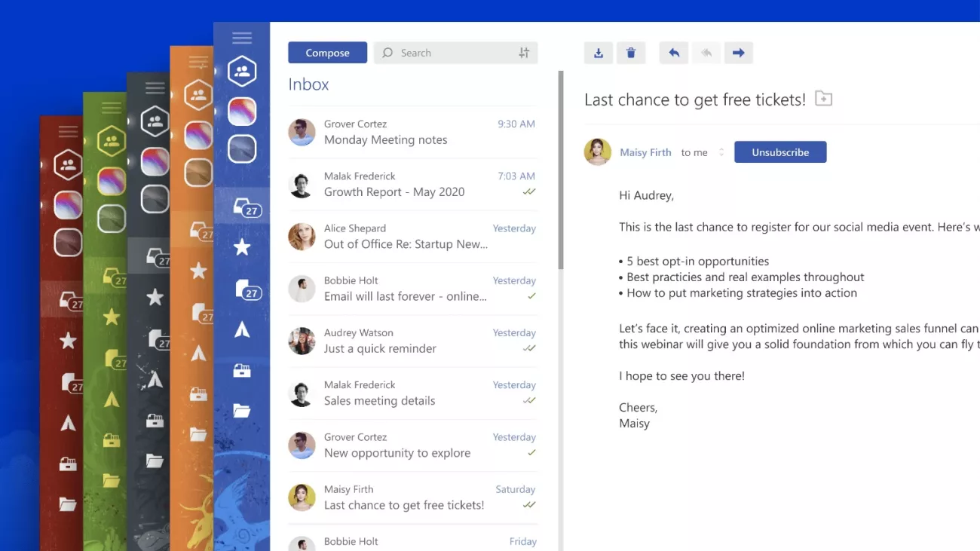Click the Maisy Firth sender name link

[x=645, y=152]
